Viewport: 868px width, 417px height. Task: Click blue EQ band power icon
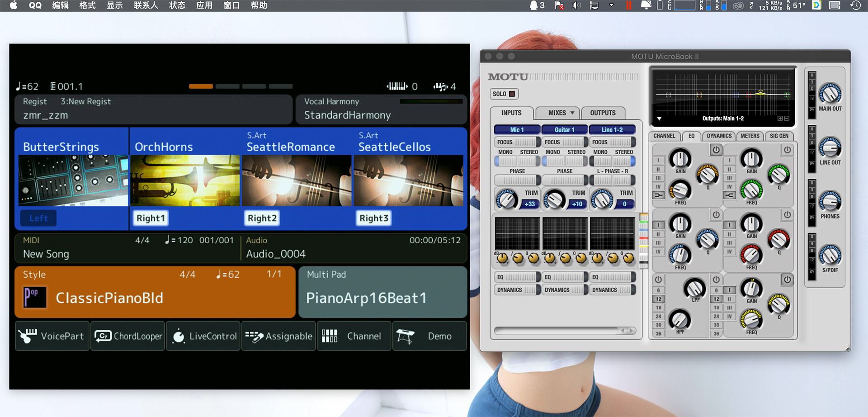[716, 215]
